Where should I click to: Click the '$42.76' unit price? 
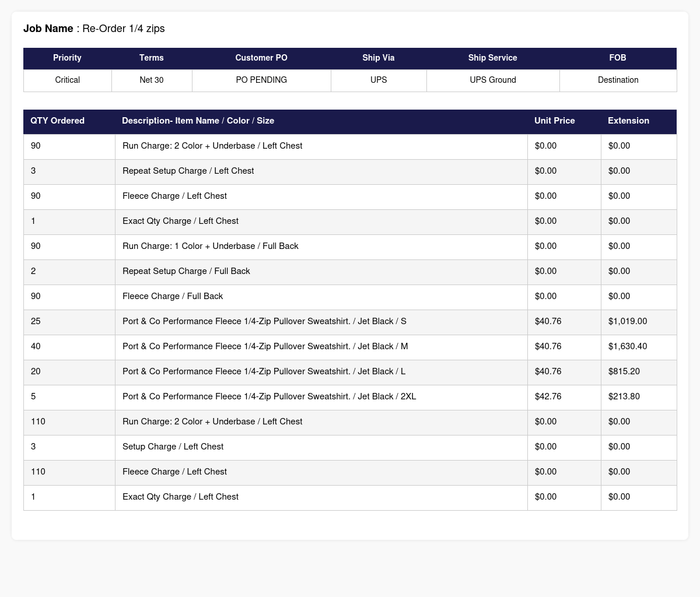548,396
